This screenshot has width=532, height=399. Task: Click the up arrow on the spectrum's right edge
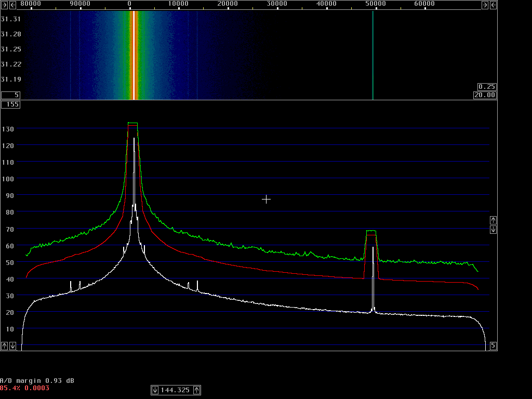tap(494, 220)
